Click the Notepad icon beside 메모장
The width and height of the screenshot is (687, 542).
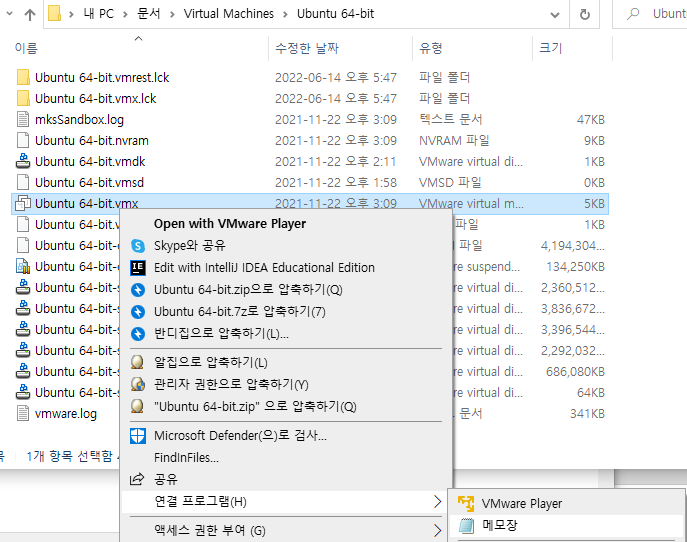pyautogui.click(x=466, y=525)
